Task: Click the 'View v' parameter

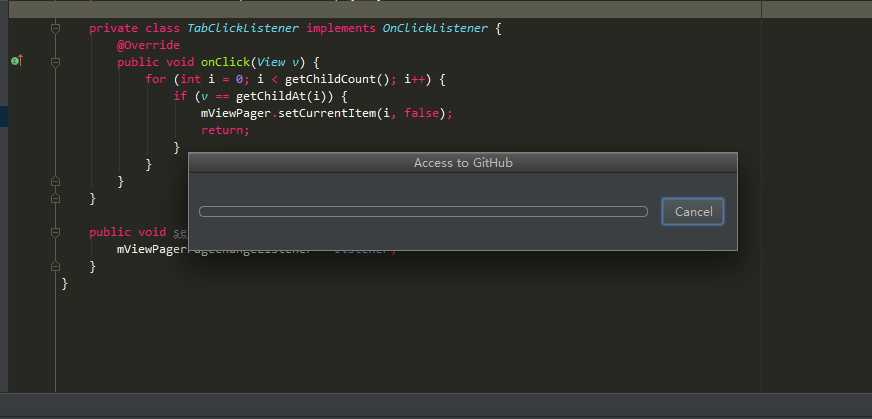Action: pos(278,62)
